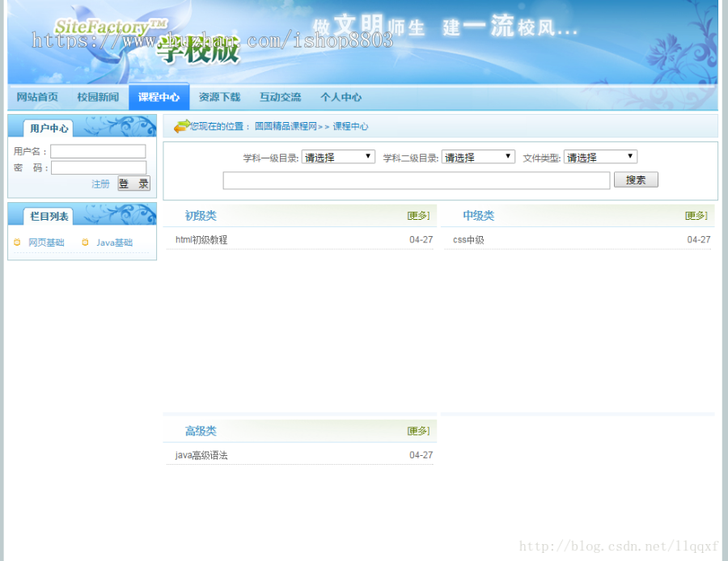Click the orange icon before 网页基础
The width and height of the screenshot is (728, 561).
pyautogui.click(x=17, y=243)
